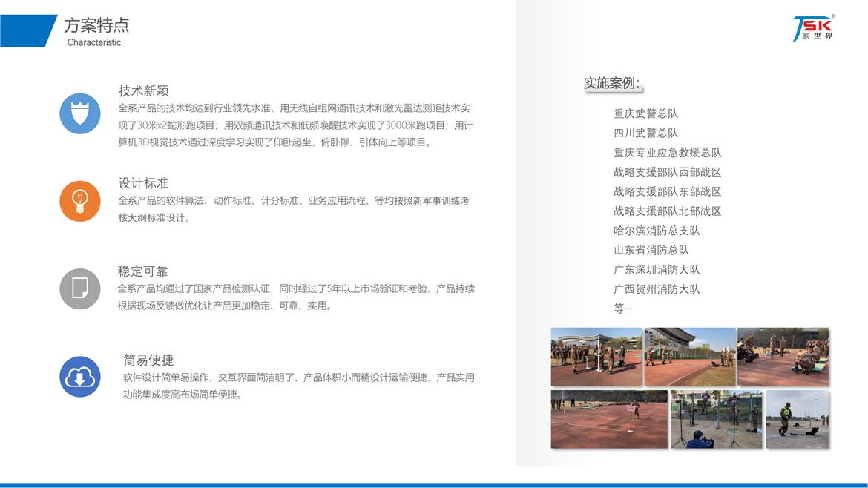Viewport: 868px width, 488px height.
Task: Select the 技术新颖 heading
Action: coord(144,91)
